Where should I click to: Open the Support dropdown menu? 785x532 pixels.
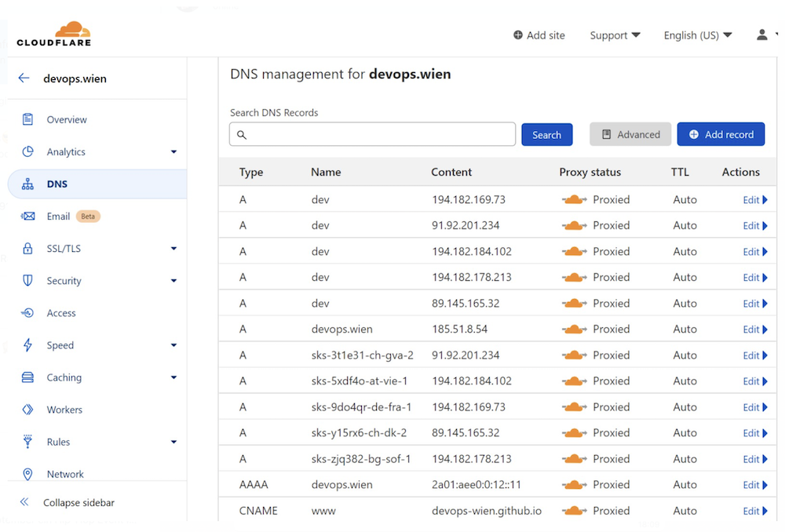pyautogui.click(x=615, y=35)
